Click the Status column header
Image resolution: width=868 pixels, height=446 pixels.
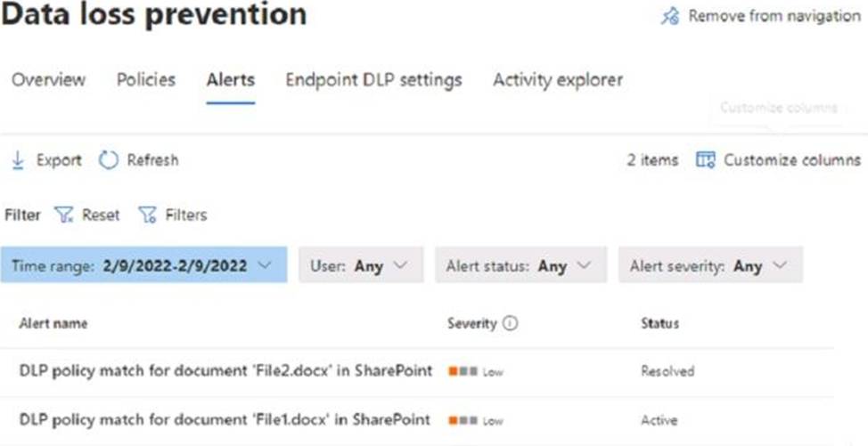659,323
